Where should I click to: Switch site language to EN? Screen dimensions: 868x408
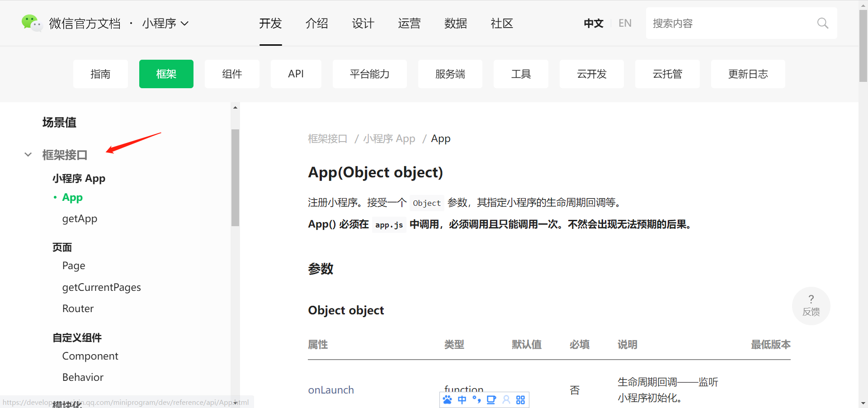[x=625, y=23]
